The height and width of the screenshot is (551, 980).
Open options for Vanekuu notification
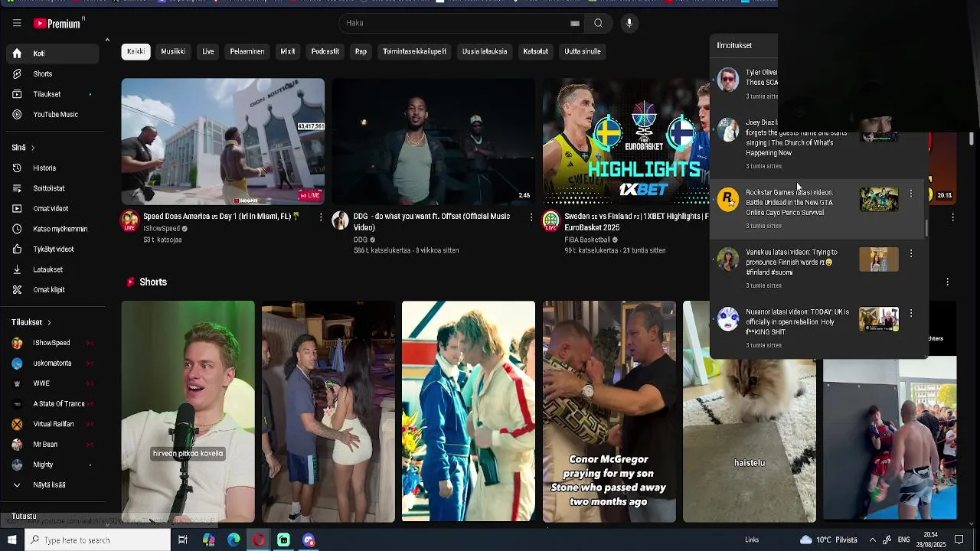(910, 253)
